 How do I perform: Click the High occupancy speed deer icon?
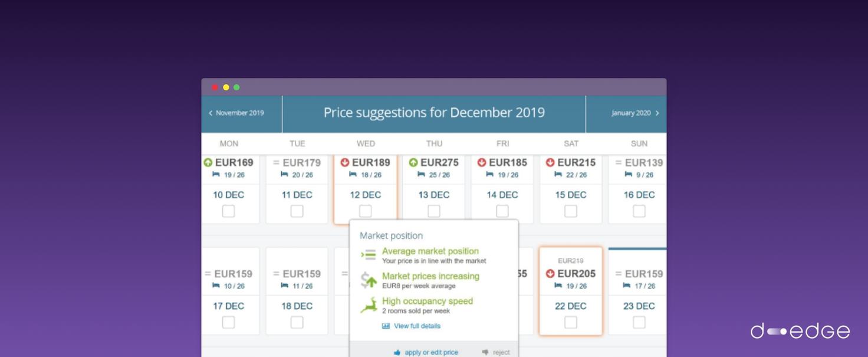point(369,305)
